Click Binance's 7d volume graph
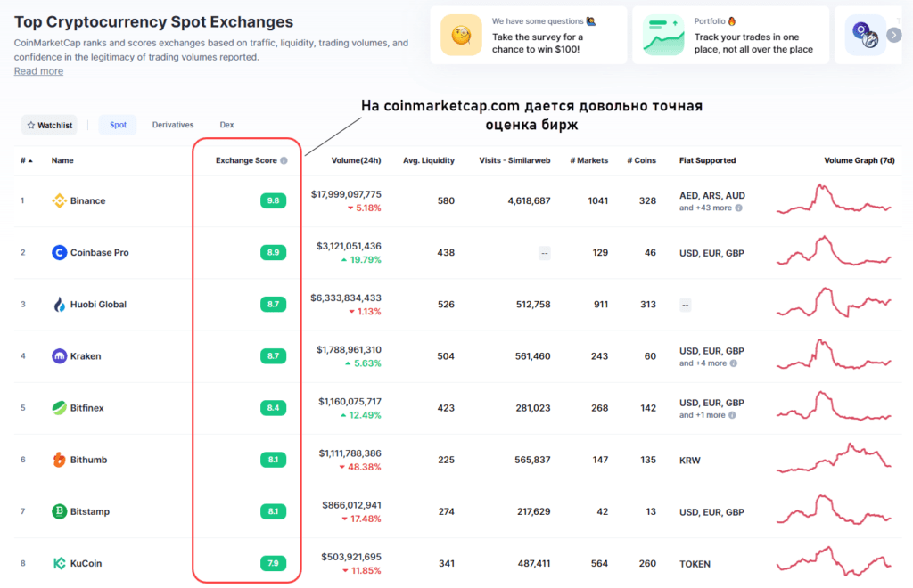 tap(834, 200)
